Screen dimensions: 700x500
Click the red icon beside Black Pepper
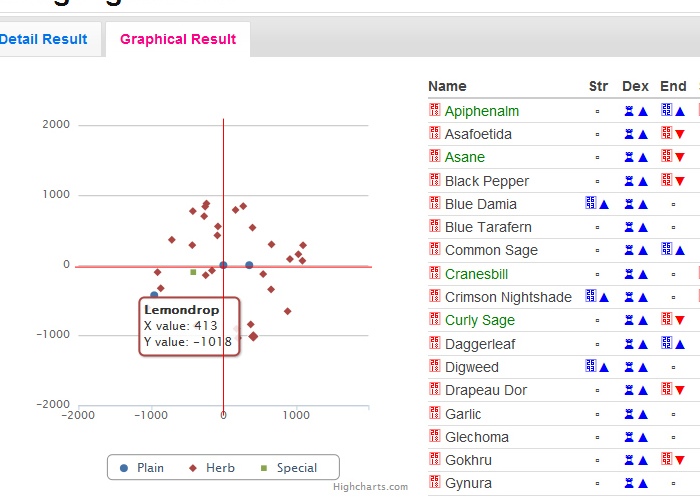(x=435, y=180)
